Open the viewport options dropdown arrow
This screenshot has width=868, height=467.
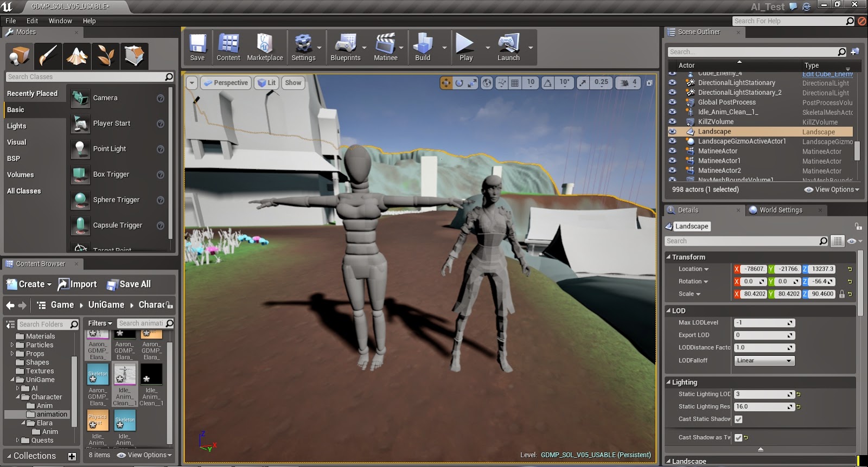[192, 83]
